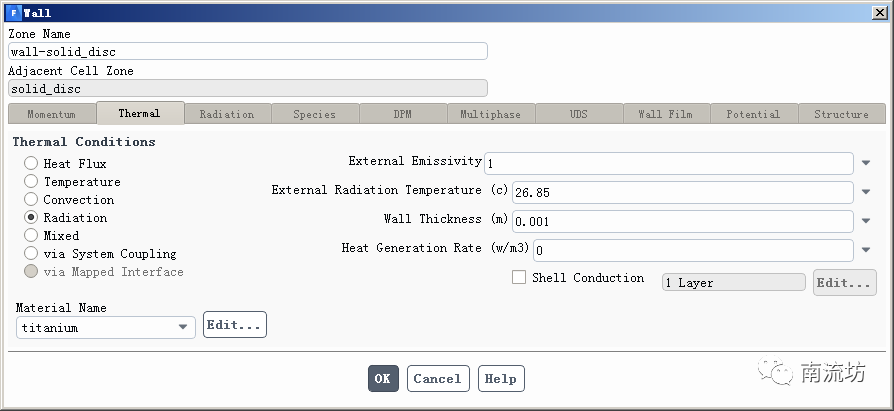
Task: Click Edit next to Material Name
Action: (x=234, y=325)
